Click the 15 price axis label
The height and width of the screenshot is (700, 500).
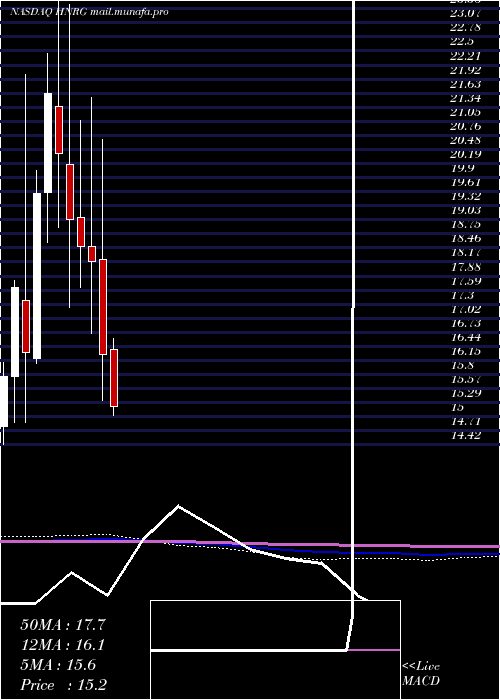coord(458,408)
